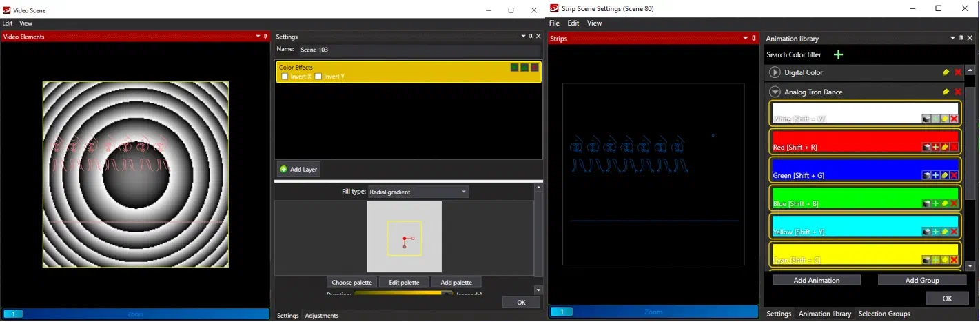This screenshot has height=322, width=980.
Task: Click the Name field showing Scene 103
Action: (x=420, y=50)
